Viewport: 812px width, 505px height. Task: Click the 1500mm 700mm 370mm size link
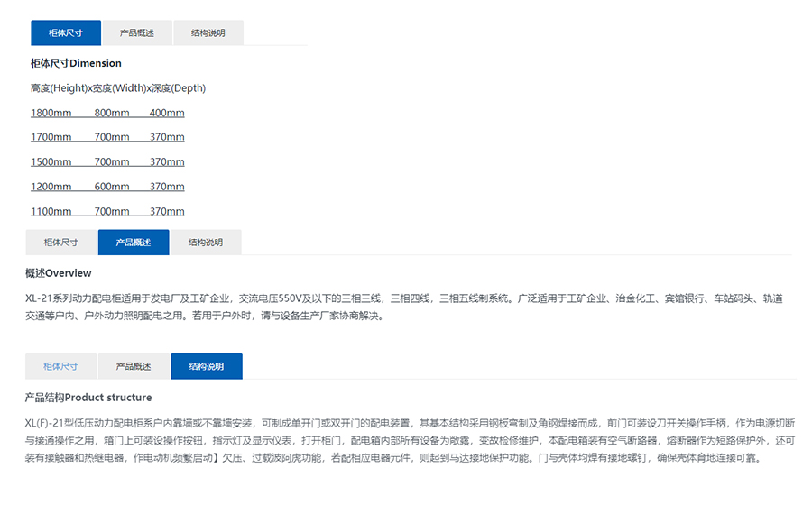click(107, 162)
